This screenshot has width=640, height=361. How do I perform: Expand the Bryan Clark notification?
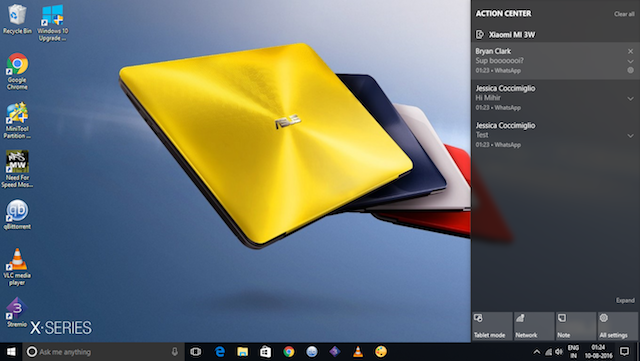[x=630, y=61]
